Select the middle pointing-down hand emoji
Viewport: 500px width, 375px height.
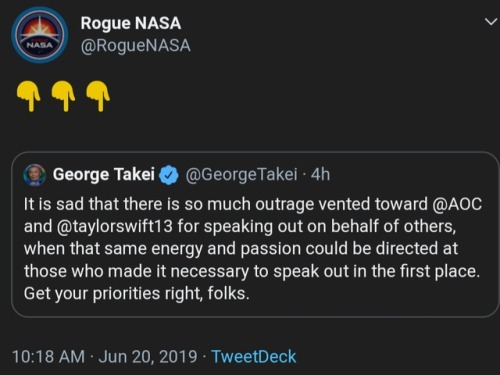63,96
